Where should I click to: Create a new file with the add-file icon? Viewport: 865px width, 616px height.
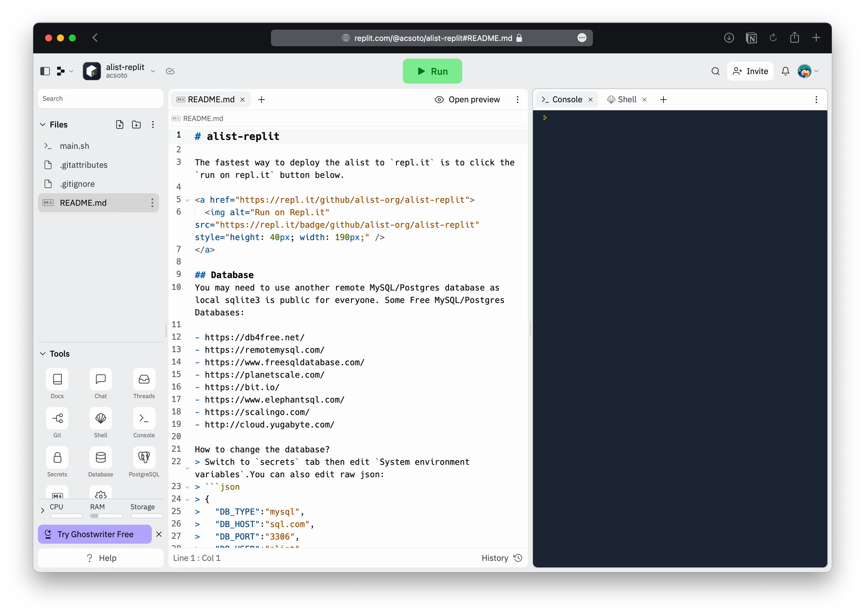click(x=119, y=125)
